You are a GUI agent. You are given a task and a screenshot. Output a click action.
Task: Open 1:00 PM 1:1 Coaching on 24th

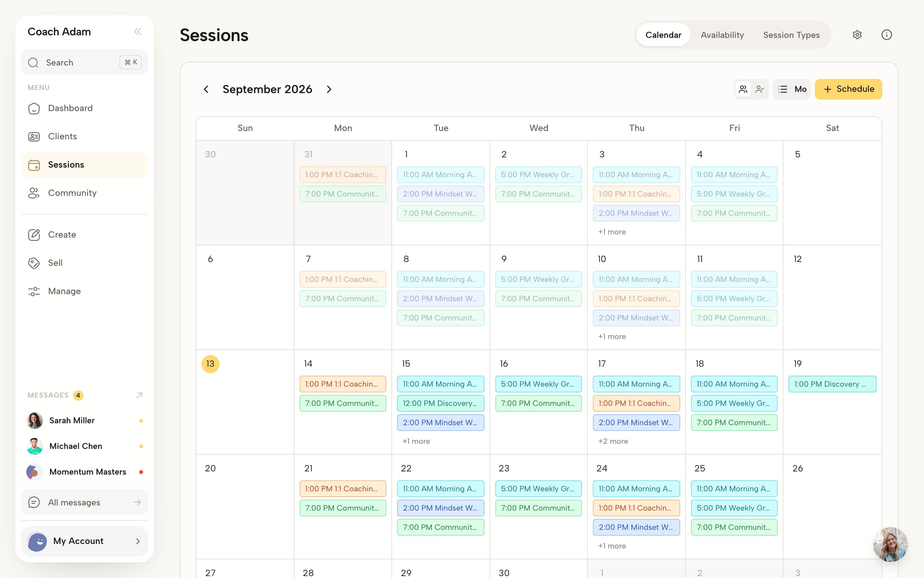(637, 508)
